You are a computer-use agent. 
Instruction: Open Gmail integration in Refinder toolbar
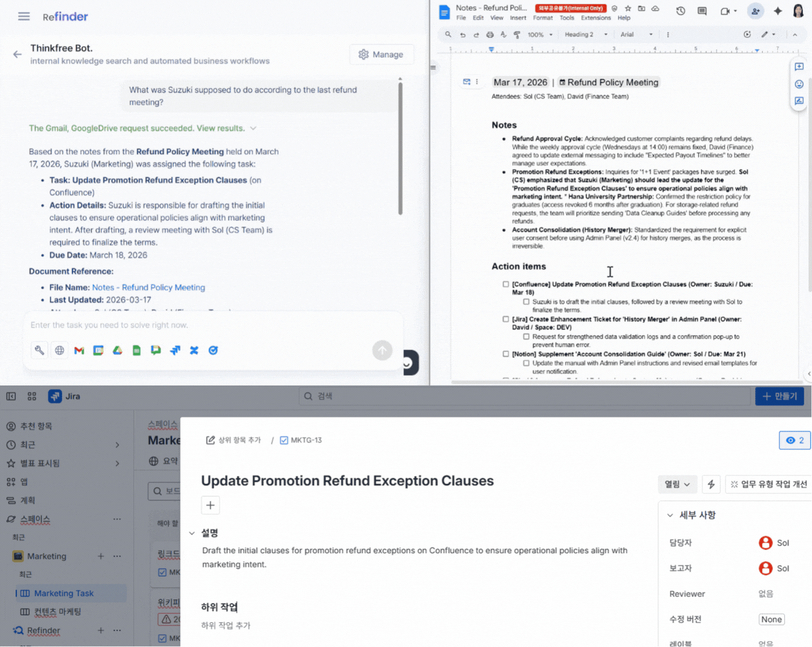[79, 350]
